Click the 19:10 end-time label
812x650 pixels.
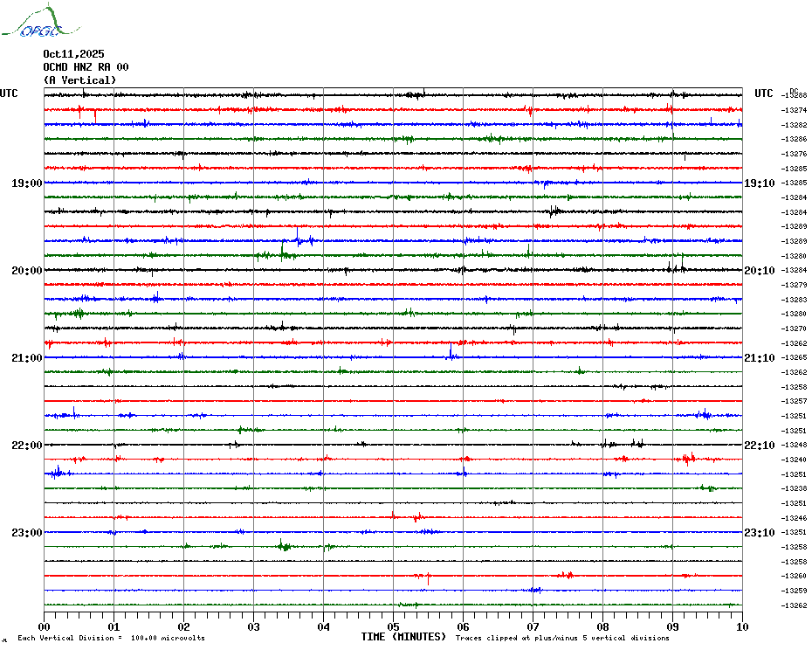(x=760, y=183)
